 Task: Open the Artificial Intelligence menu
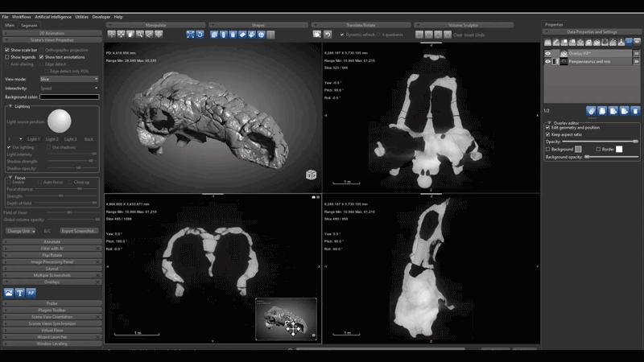pyautogui.click(x=53, y=17)
